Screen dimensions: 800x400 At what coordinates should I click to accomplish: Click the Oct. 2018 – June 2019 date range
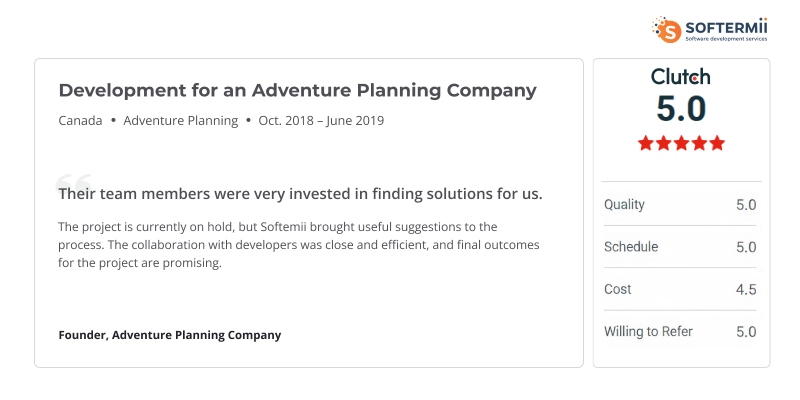point(321,121)
